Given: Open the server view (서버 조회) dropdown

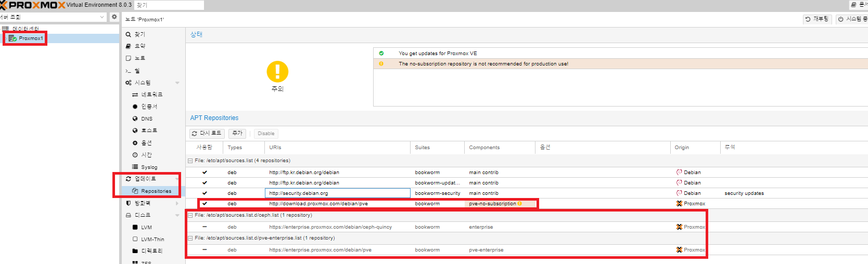Looking at the screenshot, I should [x=52, y=17].
